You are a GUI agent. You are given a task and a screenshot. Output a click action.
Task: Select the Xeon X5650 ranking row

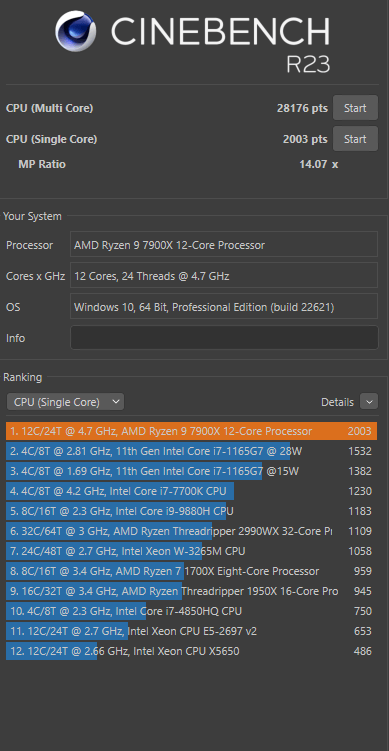(x=192, y=651)
